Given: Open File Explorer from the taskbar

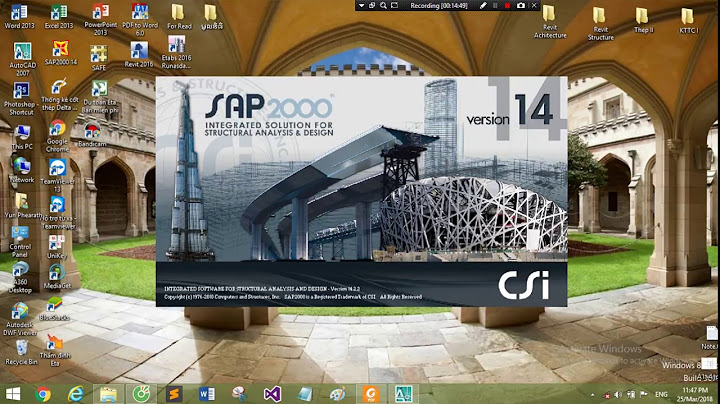Looking at the screenshot, I should point(108,394).
